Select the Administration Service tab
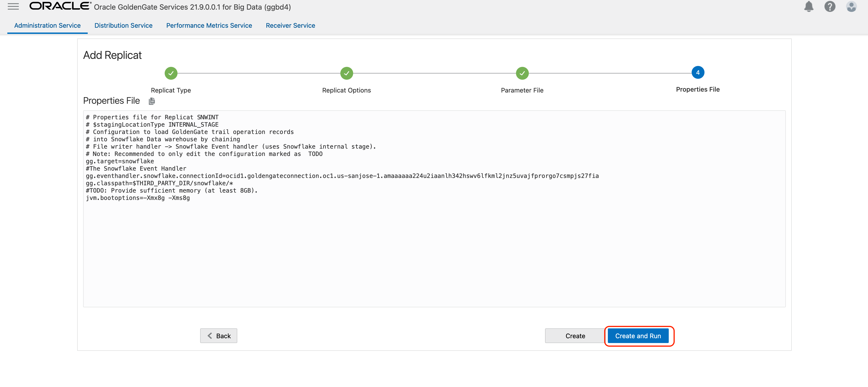The height and width of the screenshot is (387, 868). (x=47, y=25)
